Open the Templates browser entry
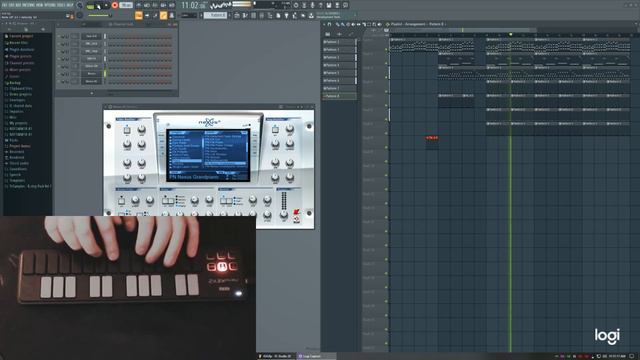This screenshot has width=640, height=360. pos(17,180)
